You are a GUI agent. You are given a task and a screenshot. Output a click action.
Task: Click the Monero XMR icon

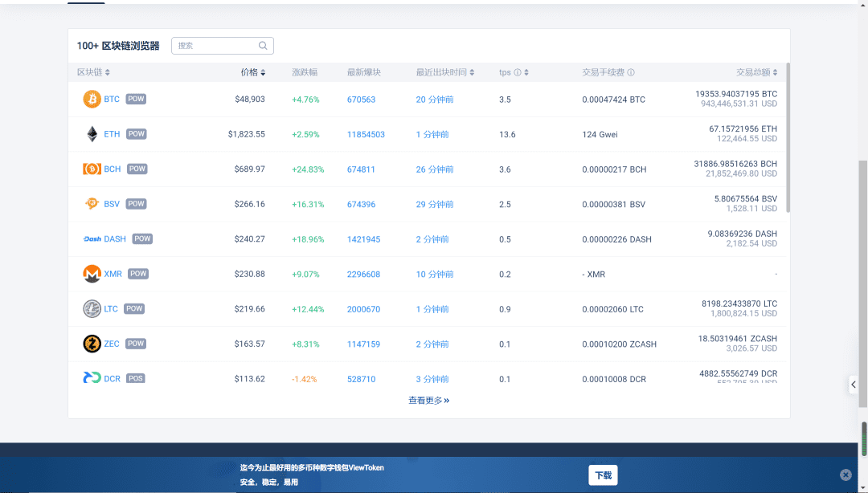click(92, 274)
